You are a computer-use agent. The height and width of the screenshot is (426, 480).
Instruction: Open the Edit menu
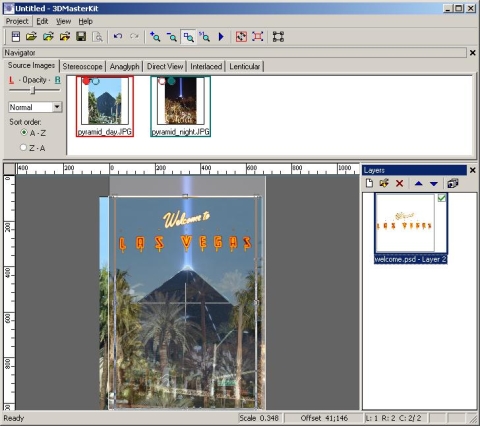point(42,21)
